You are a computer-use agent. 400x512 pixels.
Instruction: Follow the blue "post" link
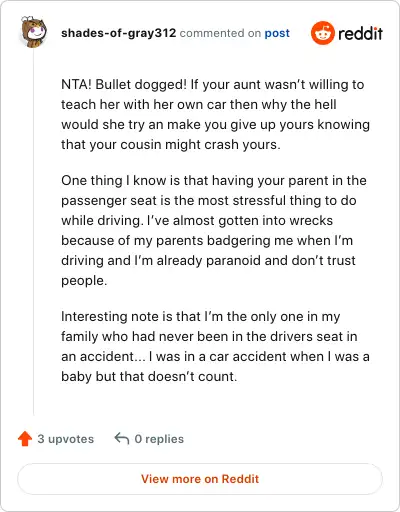(277, 33)
